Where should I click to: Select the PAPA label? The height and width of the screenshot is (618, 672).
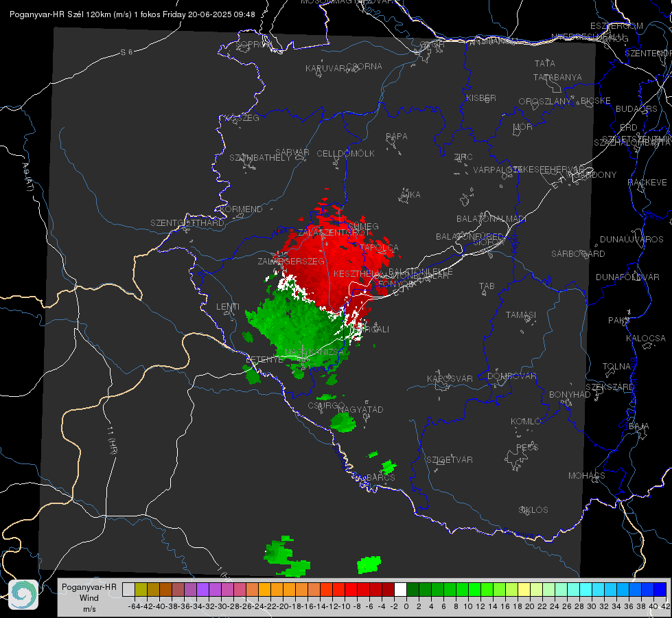pyautogui.click(x=397, y=136)
